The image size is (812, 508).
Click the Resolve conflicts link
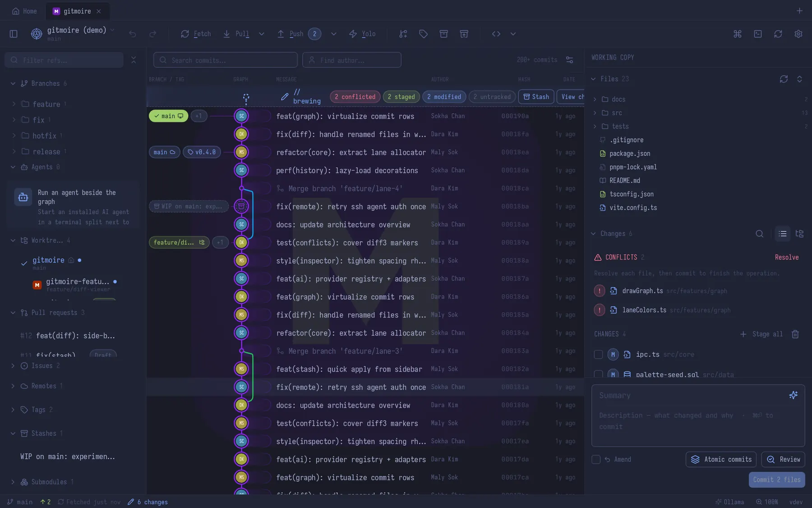pos(787,257)
